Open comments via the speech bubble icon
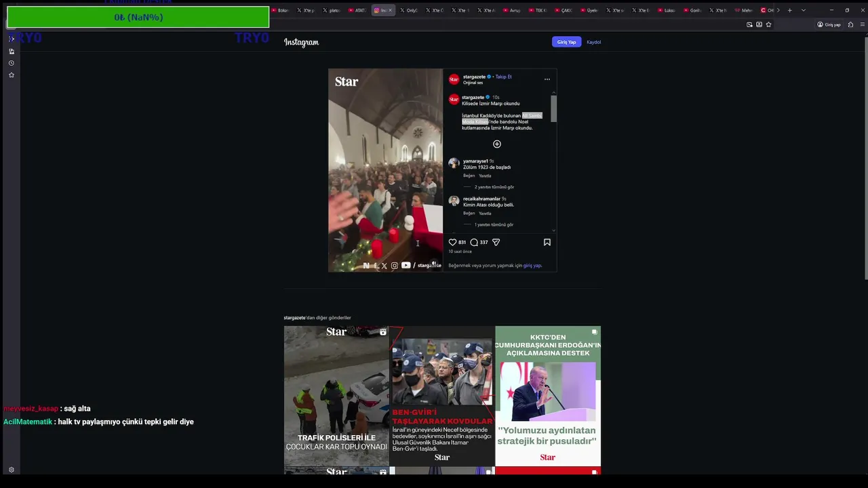The height and width of the screenshot is (488, 868). pyautogui.click(x=474, y=242)
